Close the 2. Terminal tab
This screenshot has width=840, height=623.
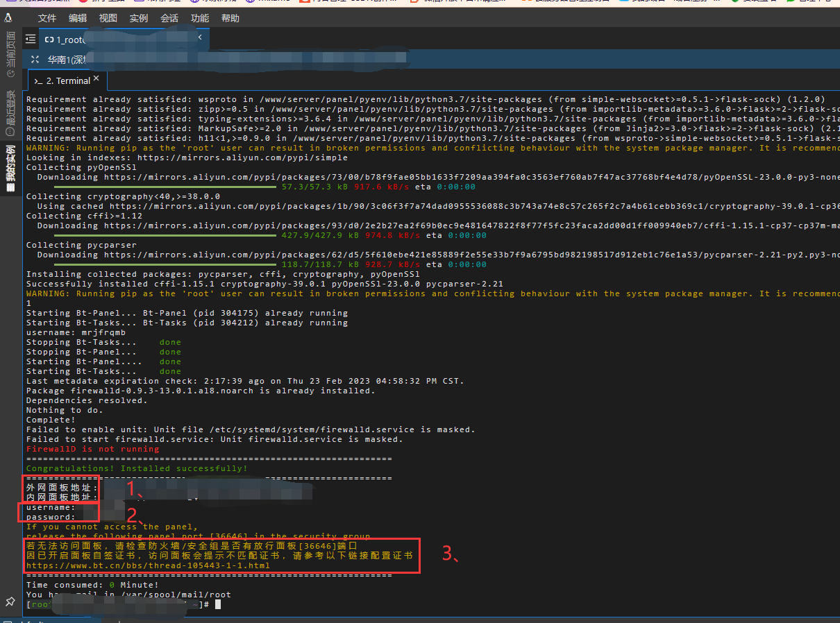click(x=96, y=79)
